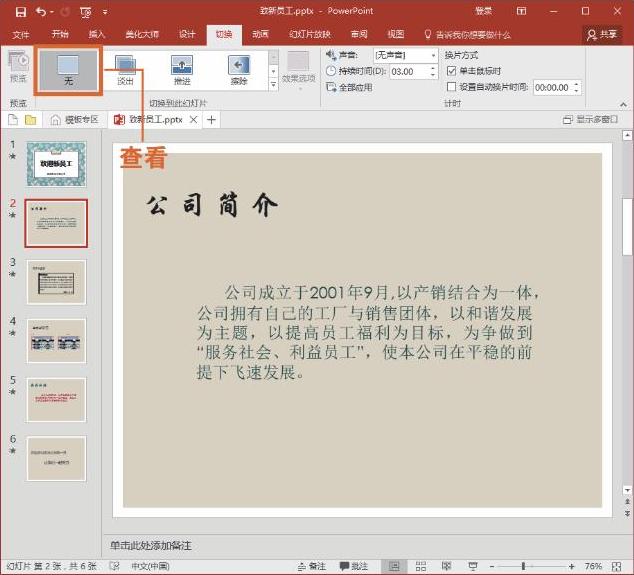The width and height of the screenshot is (634, 575).
Task: Open the Template Zone (模板专区) tab
Action: [x=74, y=120]
